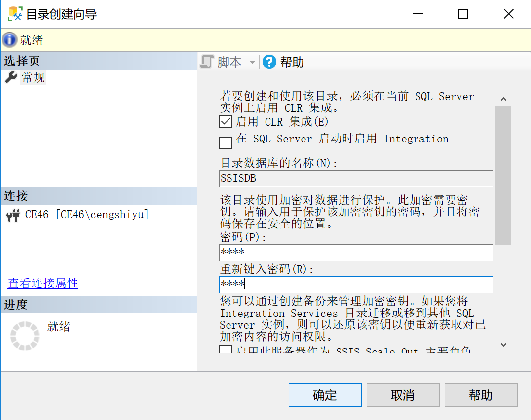This screenshot has width=531, height=420.
Task: Focus the 重新键入密码(R) field
Action: click(x=356, y=285)
